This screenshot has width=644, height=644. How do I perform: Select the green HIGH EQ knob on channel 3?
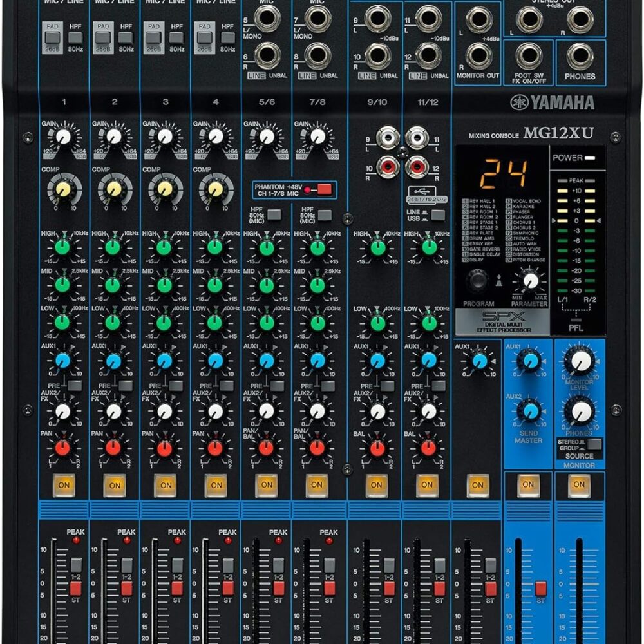(164, 247)
